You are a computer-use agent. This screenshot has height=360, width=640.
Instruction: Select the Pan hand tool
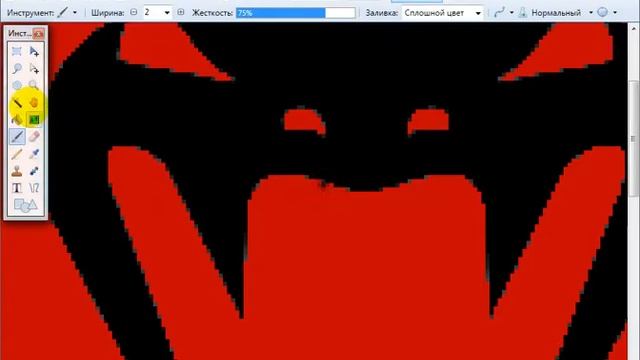point(34,102)
